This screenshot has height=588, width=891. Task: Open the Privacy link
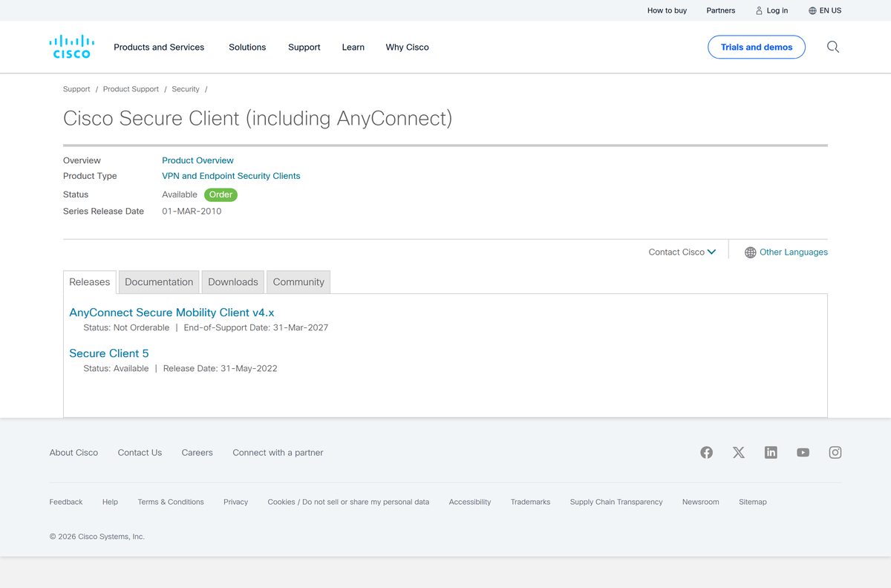coord(235,502)
